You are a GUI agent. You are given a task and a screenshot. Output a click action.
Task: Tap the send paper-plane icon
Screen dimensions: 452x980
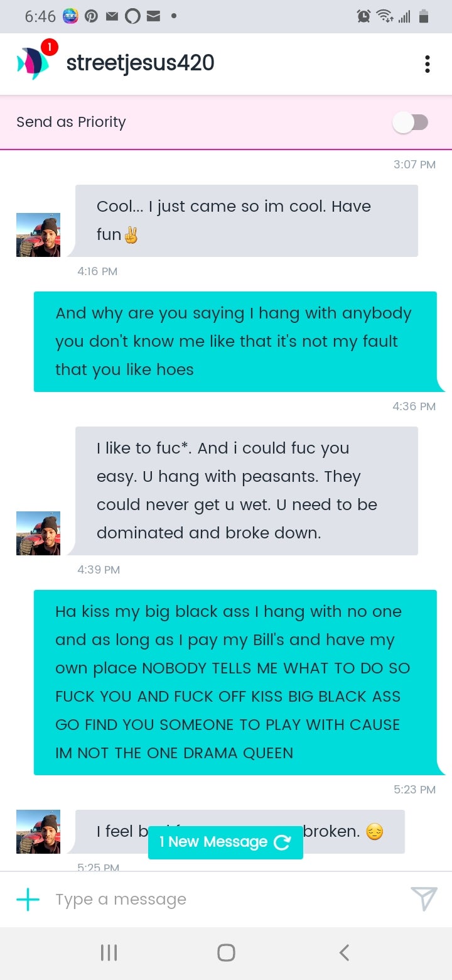click(x=424, y=899)
